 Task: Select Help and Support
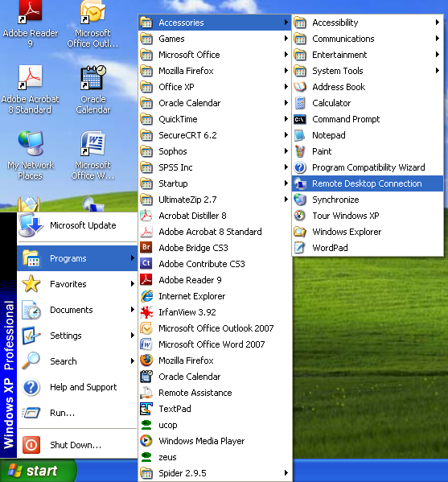pos(77,387)
